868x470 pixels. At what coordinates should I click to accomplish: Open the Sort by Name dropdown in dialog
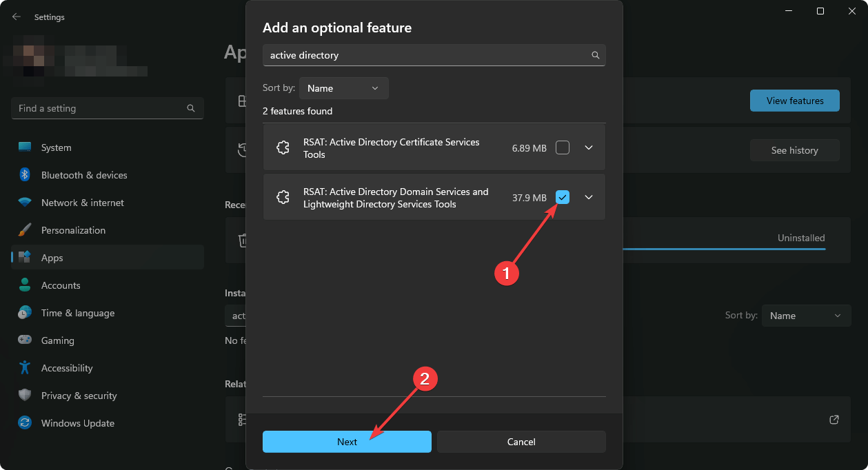pyautogui.click(x=343, y=88)
